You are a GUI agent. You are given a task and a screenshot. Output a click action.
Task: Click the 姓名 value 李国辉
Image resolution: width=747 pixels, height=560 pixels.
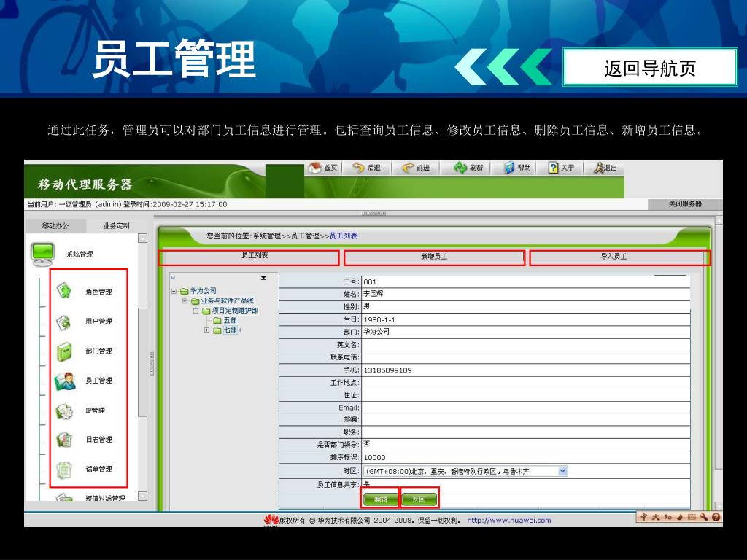tap(373, 294)
